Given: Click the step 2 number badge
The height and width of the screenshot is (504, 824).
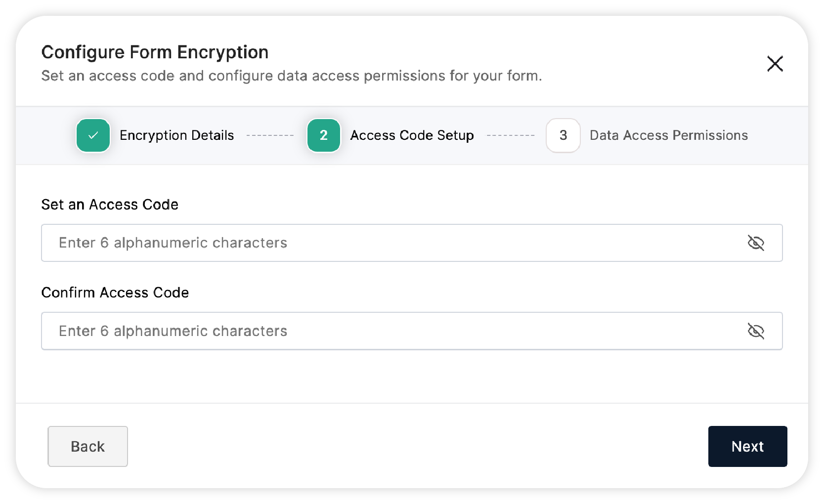Looking at the screenshot, I should (x=324, y=135).
